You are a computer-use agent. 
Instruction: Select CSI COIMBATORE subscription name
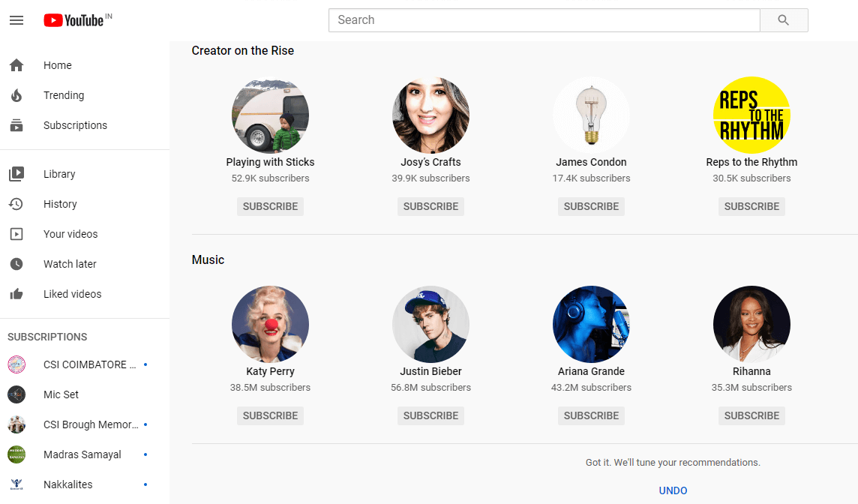[90, 364]
